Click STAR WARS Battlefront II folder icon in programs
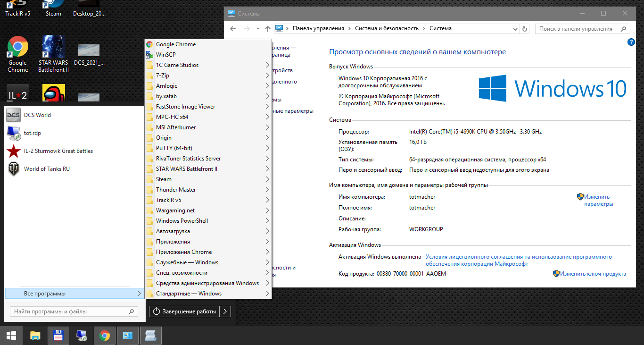644x345 pixels. (x=149, y=169)
